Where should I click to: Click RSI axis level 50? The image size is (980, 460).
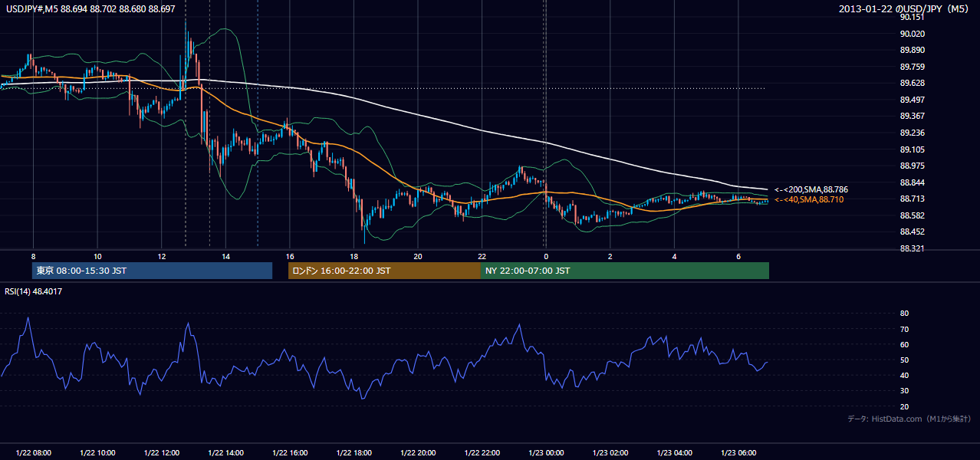pos(904,360)
